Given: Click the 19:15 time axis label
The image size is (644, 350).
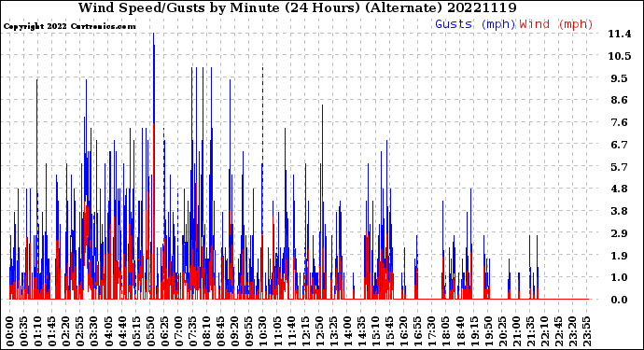Looking at the screenshot, I should [473, 330].
